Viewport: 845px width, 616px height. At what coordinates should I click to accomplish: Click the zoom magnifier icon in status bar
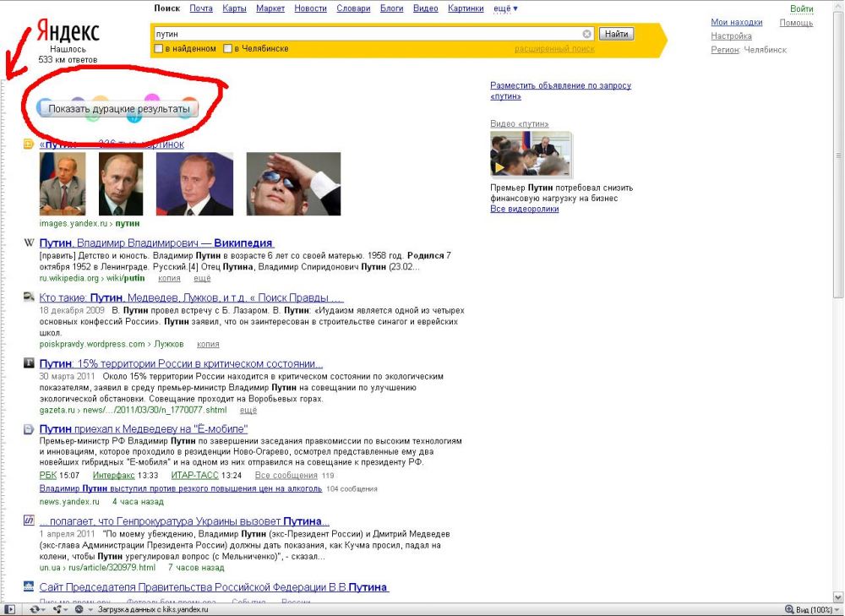789,609
